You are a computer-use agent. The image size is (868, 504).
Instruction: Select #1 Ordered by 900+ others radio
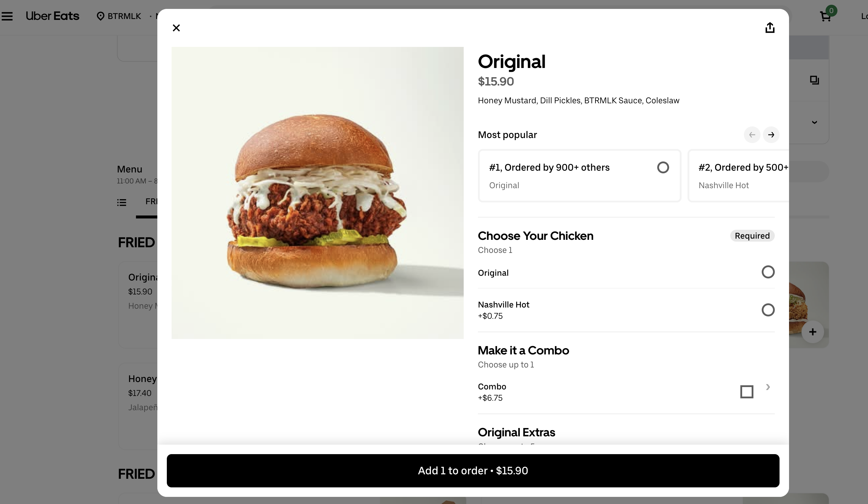pyautogui.click(x=663, y=167)
